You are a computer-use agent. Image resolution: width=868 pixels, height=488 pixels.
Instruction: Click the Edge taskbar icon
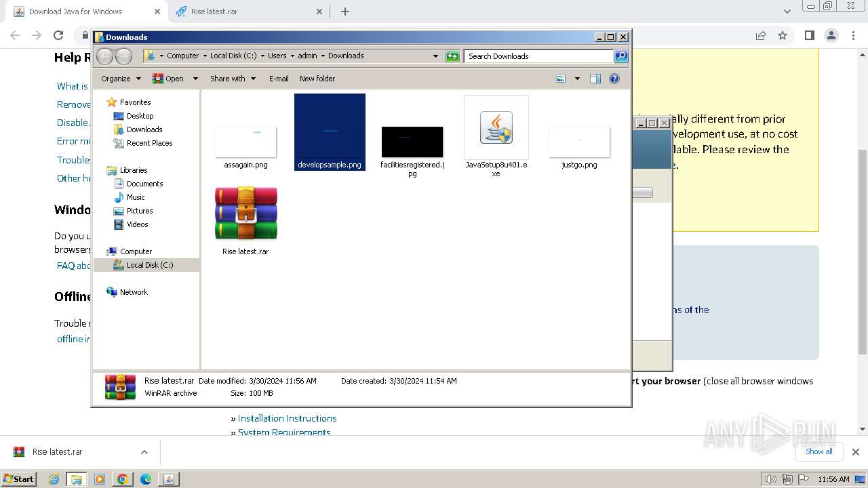pyautogui.click(x=146, y=479)
